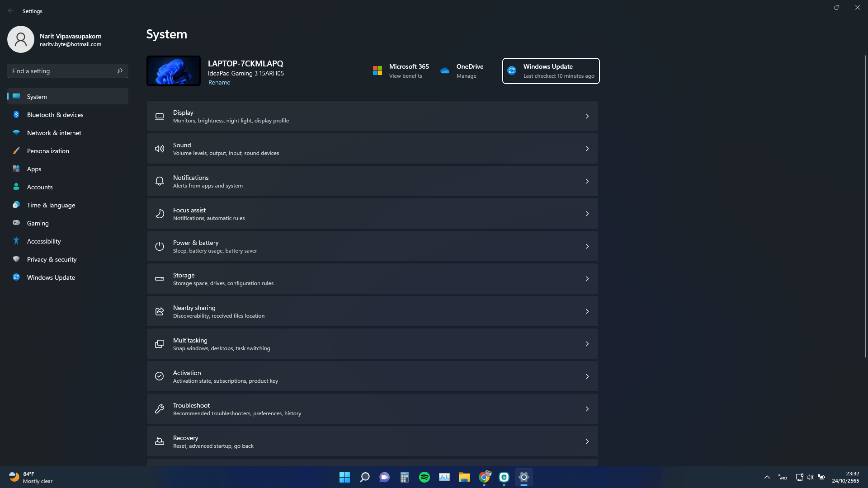
Task: Click the Focus assist moon icon
Action: coord(160,214)
